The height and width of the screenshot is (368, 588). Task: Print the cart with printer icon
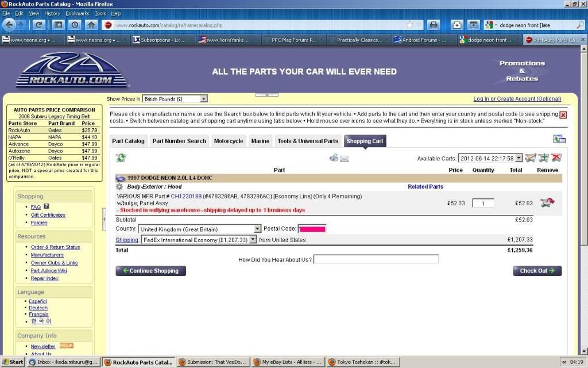pyautogui.click(x=334, y=158)
